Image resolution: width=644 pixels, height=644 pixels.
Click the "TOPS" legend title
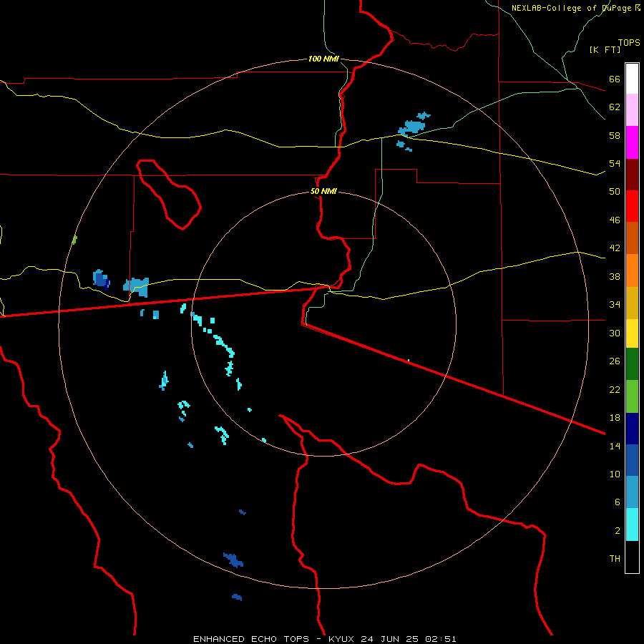point(629,43)
